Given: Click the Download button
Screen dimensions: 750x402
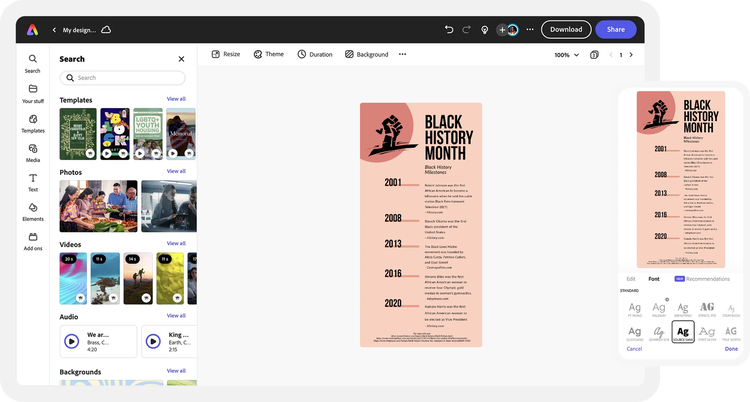Looking at the screenshot, I should tap(566, 29).
